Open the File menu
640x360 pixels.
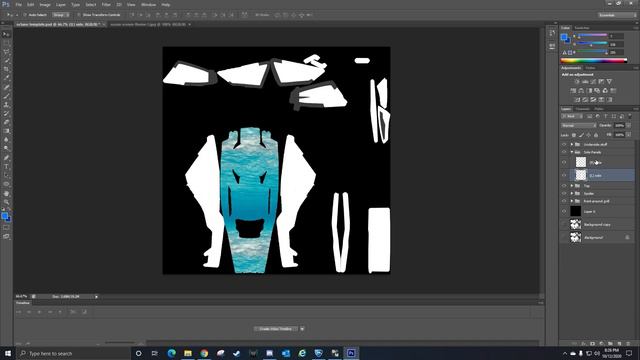pyautogui.click(x=18, y=4)
